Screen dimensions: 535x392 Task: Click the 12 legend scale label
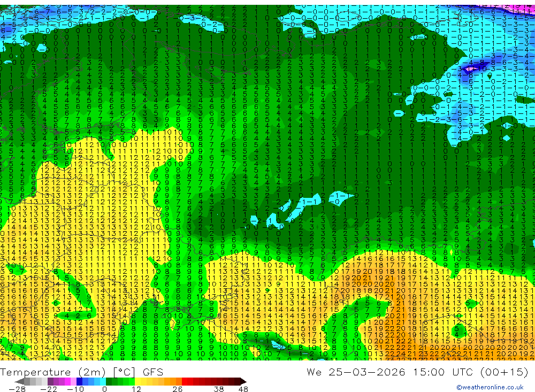point(136,389)
